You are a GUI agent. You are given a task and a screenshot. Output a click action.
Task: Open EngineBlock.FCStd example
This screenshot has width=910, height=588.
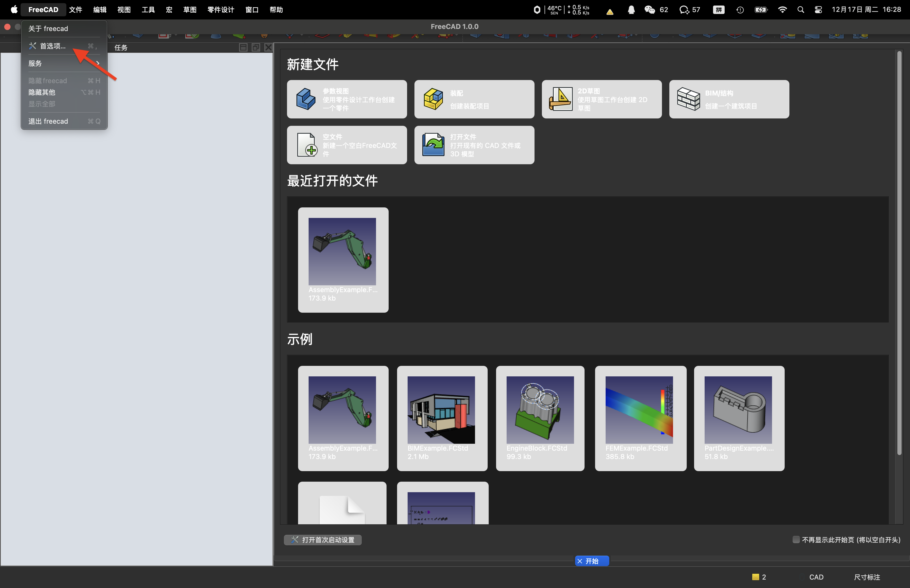[x=540, y=418]
